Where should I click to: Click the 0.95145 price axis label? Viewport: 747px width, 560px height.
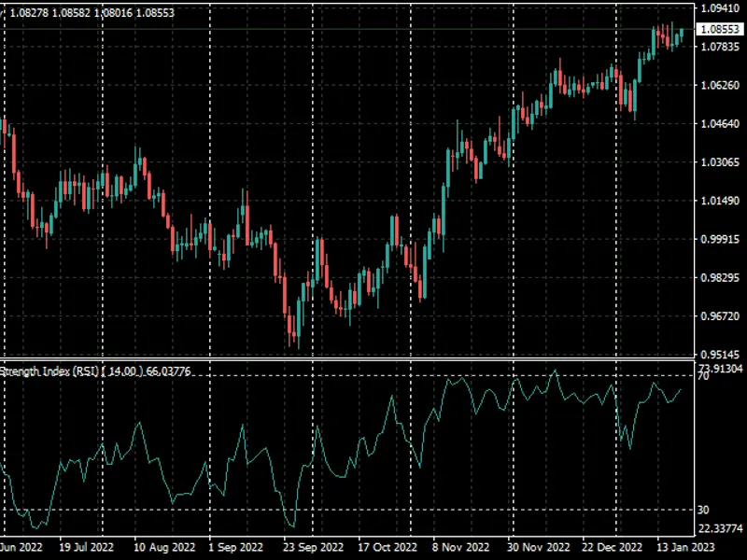720,355
